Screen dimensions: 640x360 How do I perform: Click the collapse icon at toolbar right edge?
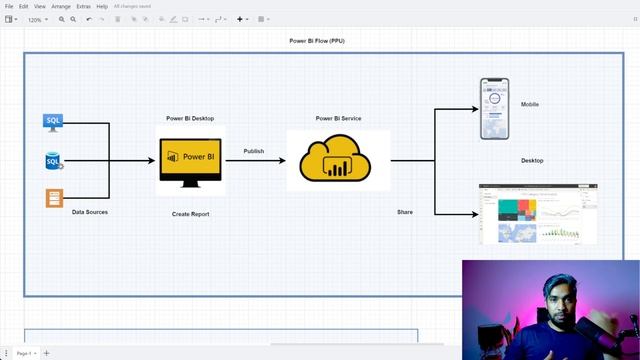click(635, 19)
